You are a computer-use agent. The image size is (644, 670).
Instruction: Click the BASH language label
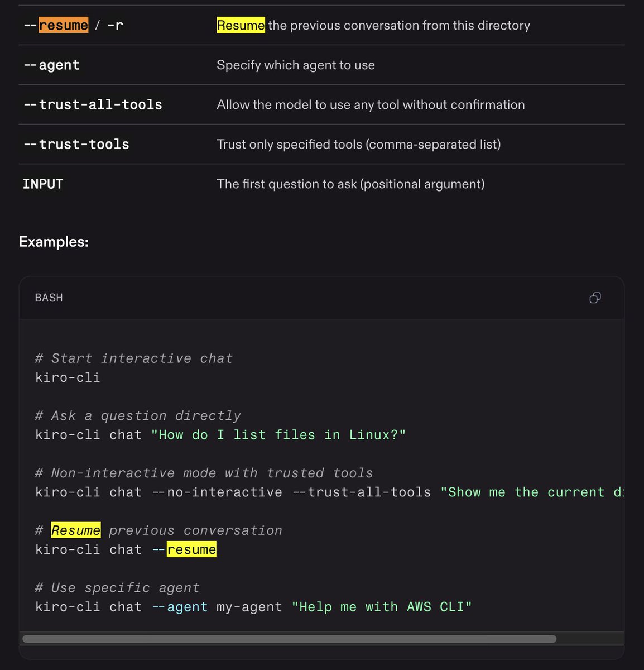coord(49,298)
